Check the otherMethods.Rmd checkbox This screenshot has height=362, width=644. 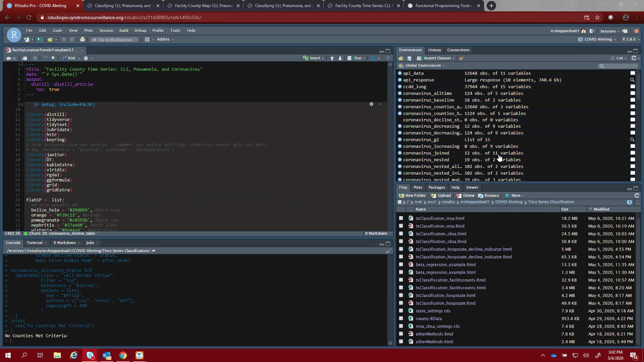pos(401,334)
